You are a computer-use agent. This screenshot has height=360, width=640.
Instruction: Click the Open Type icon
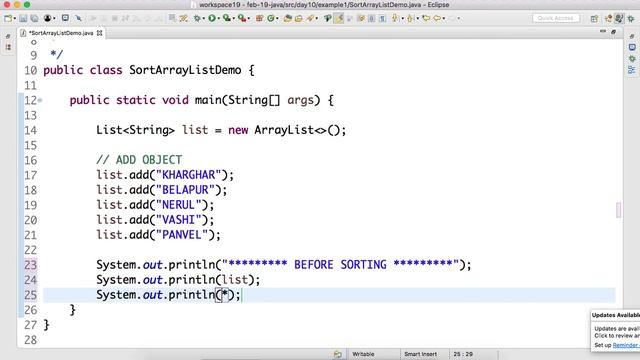pos(287,18)
